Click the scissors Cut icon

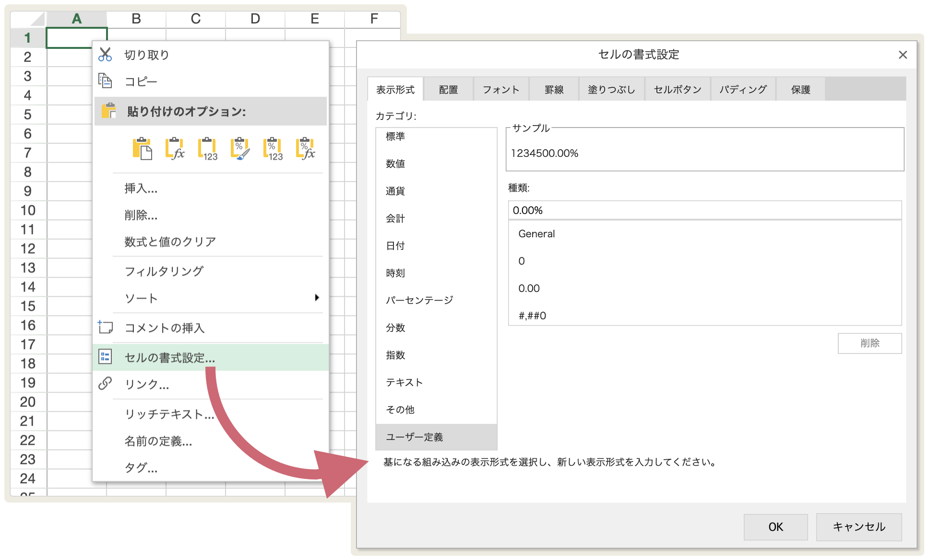[105, 54]
